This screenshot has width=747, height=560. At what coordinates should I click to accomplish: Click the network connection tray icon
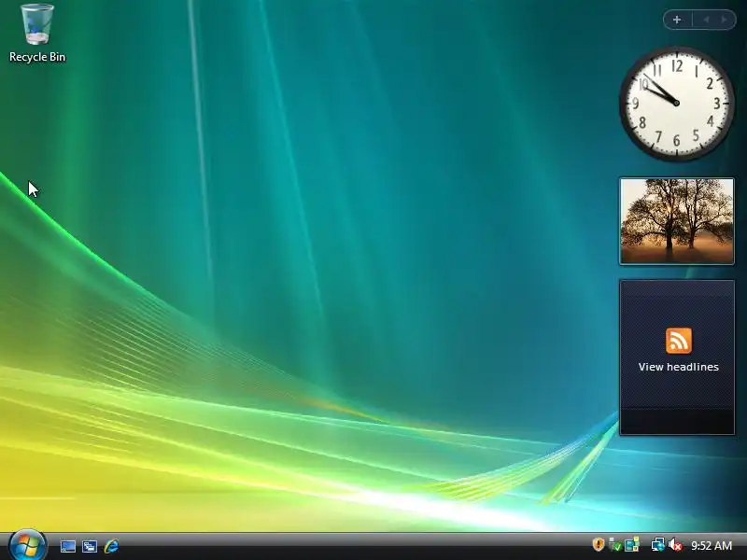tap(658, 544)
